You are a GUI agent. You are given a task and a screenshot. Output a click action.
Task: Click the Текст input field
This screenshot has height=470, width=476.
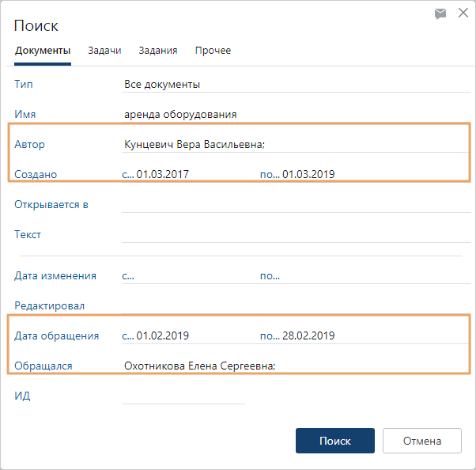[293, 234]
